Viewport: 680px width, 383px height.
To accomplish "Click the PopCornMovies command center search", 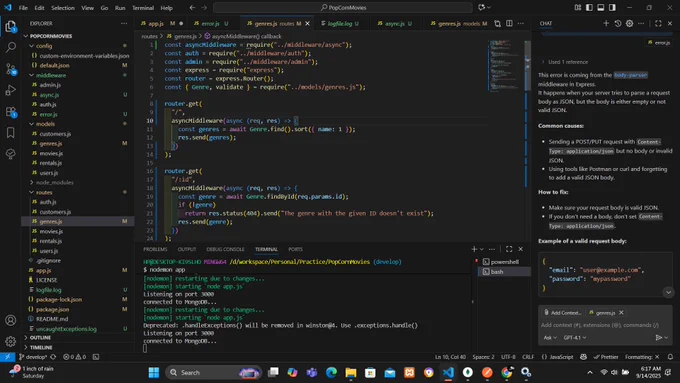I will pos(343,7).
